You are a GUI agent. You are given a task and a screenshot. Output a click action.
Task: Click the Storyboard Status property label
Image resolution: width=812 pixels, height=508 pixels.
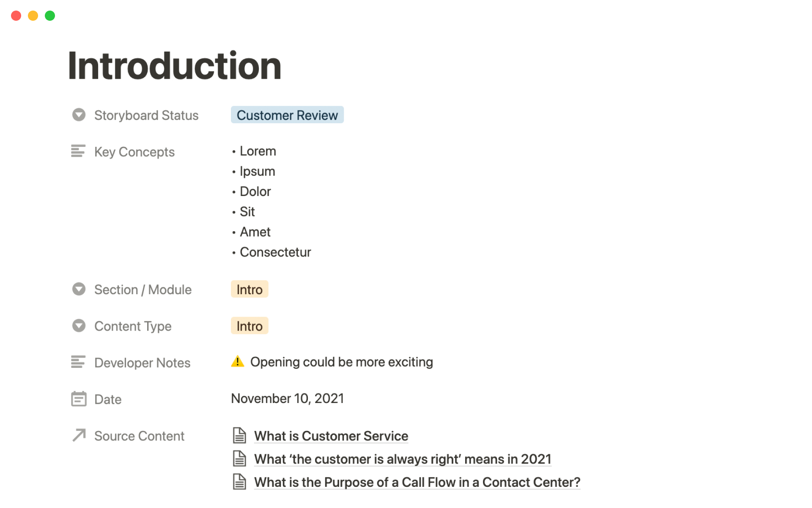pos(146,115)
